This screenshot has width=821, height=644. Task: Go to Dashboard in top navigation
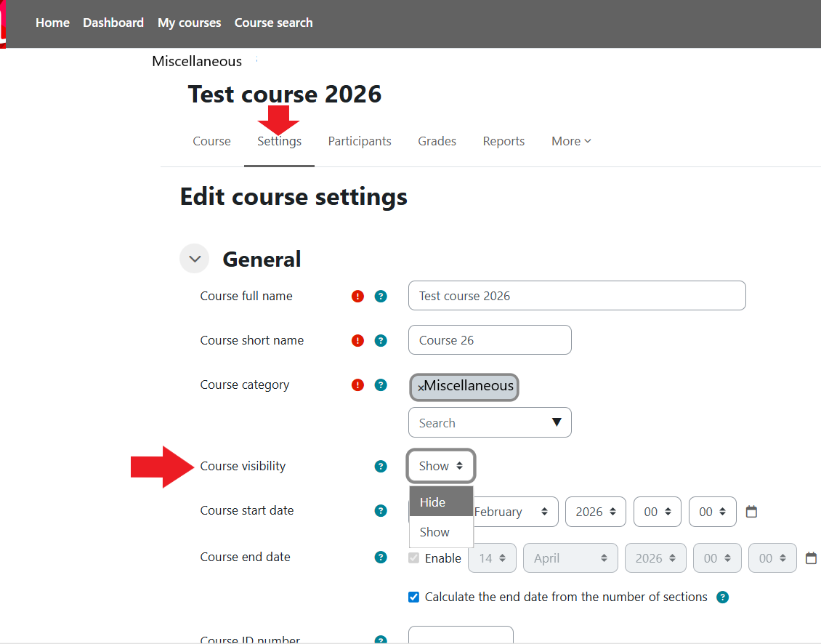click(113, 23)
